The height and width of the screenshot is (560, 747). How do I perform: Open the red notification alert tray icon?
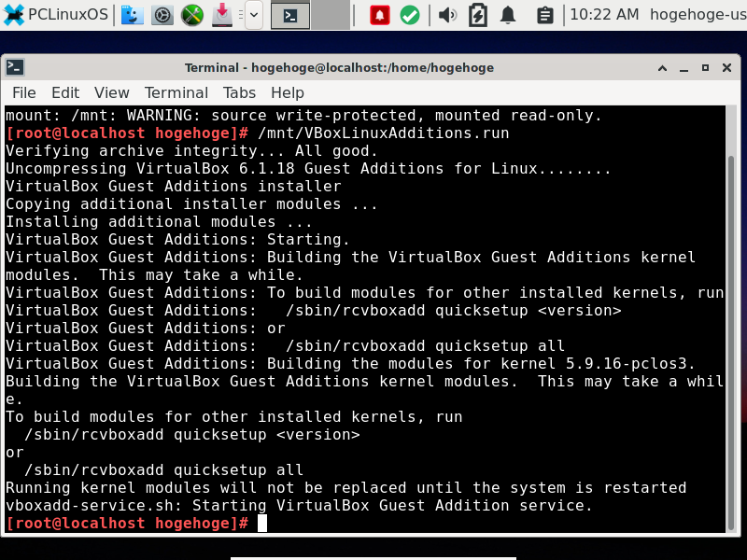coord(380,15)
